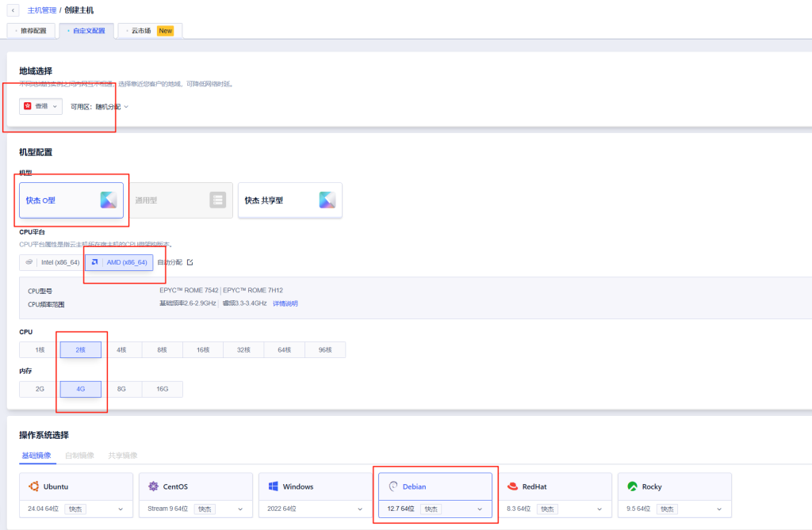Click the CentOS logo icon

[x=153, y=486]
